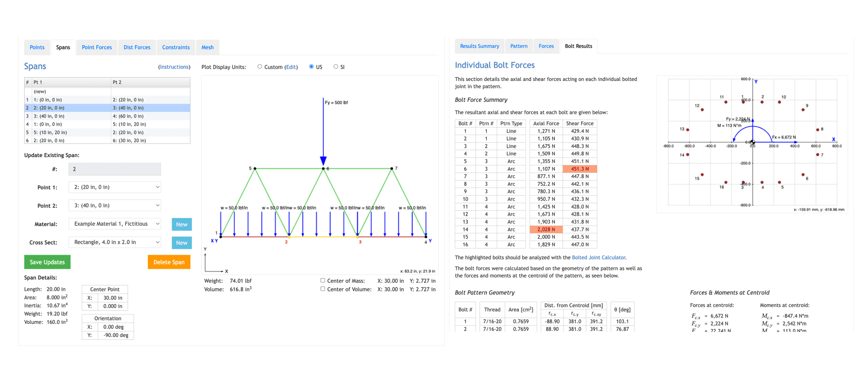The image size is (868, 384).
Task: Click bolt 9 dot in pattern plot
Action: 803,110
